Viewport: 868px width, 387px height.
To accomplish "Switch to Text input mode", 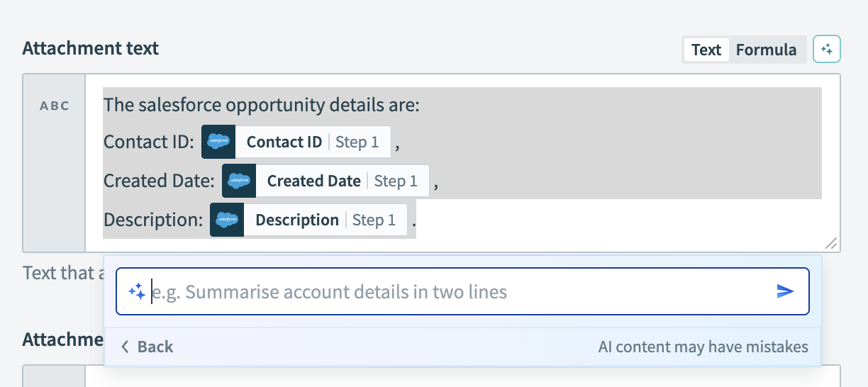I will point(706,50).
